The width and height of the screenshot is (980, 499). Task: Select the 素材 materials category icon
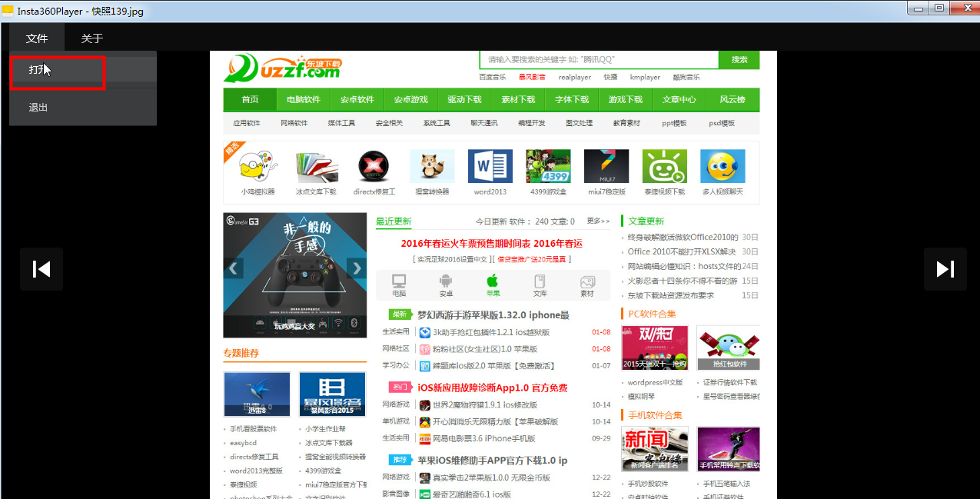click(x=587, y=284)
